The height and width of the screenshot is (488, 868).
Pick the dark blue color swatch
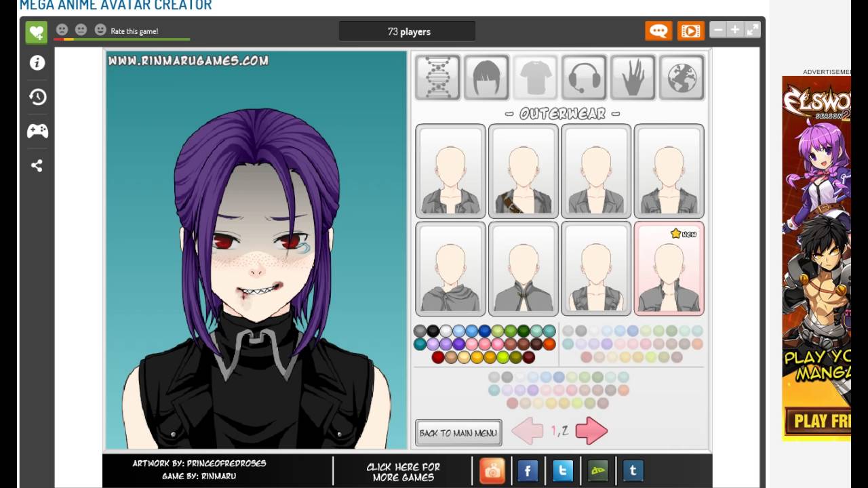point(485,331)
